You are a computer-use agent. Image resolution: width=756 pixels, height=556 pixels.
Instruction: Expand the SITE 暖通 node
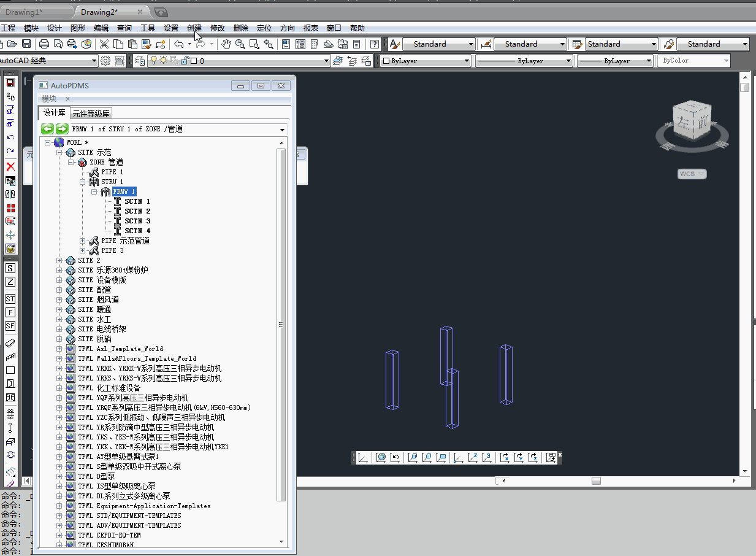pyautogui.click(x=59, y=309)
